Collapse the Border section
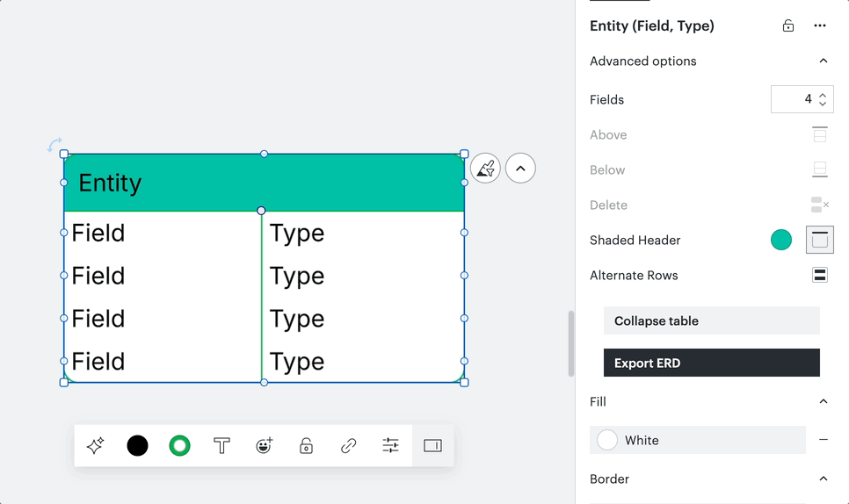 coord(823,479)
